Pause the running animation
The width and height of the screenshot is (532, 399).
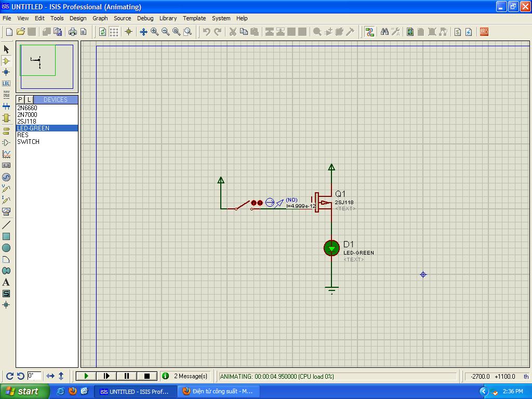tap(127, 376)
